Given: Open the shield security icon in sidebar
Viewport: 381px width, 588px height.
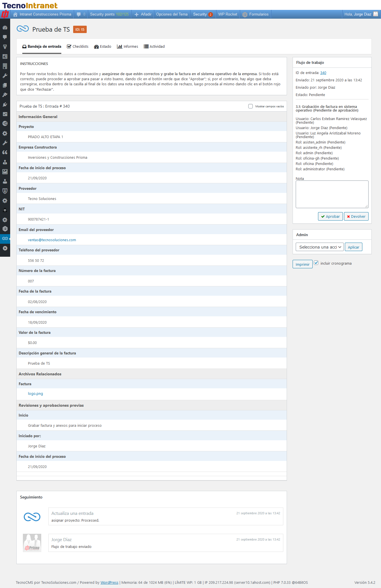Looking at the screenshot, I should pos(5,191).
